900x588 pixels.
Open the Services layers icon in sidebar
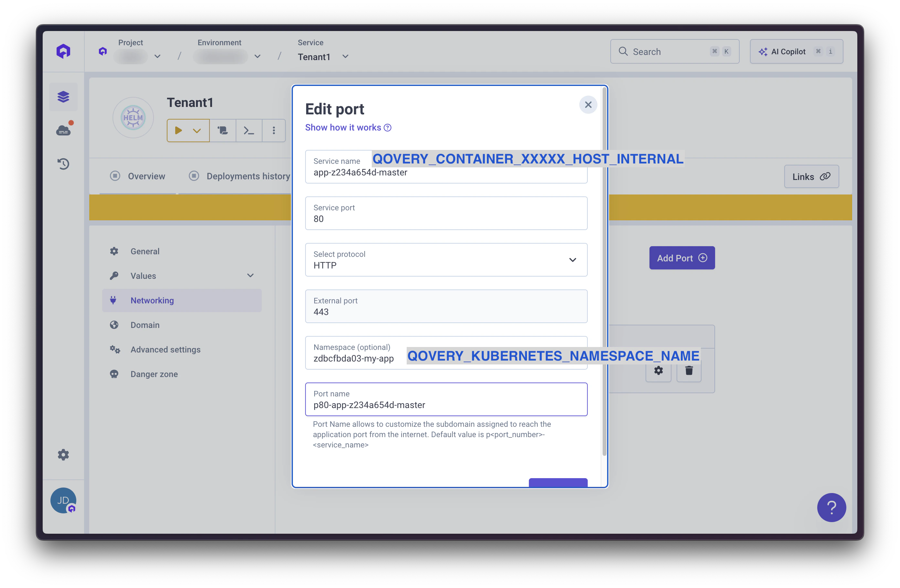63,97
